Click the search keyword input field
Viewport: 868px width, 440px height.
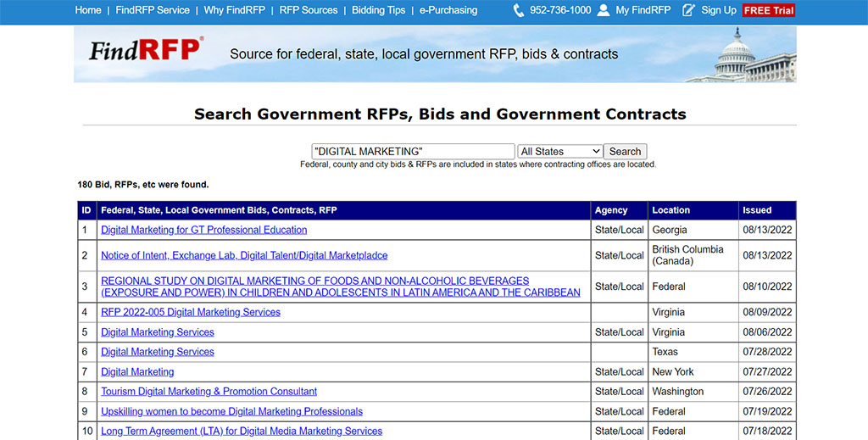click(x=413, y=152)
